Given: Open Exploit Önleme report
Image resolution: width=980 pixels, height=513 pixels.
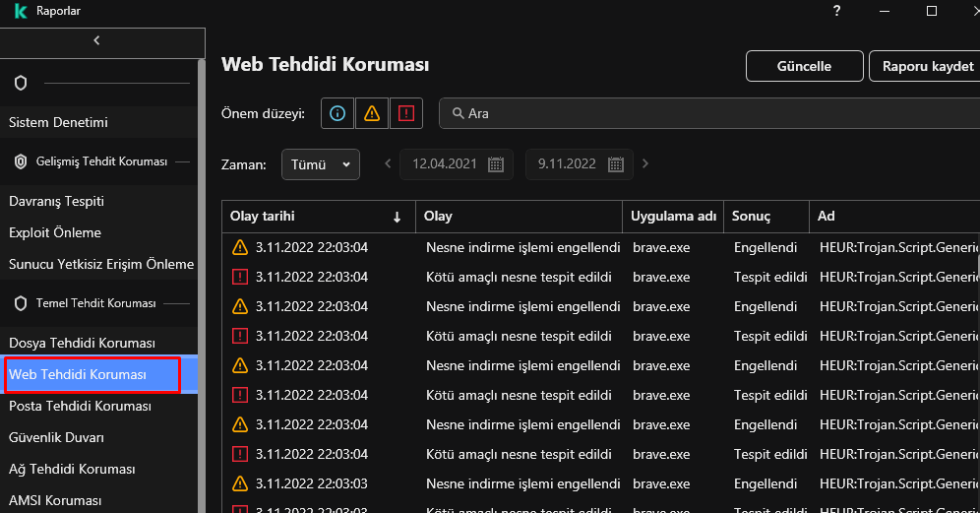Looking at the screenshot, I should (98, 232).
